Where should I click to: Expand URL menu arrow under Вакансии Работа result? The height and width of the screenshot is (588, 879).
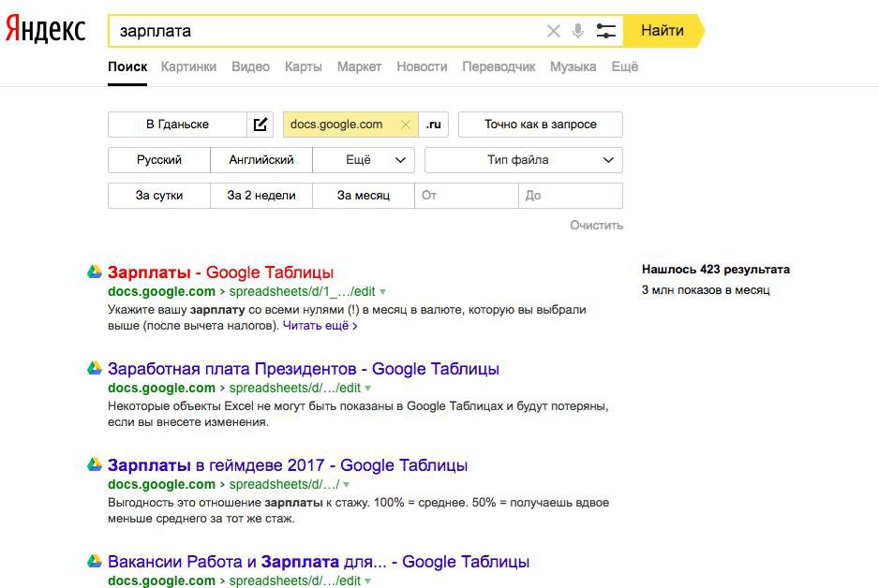coord(368,581)
